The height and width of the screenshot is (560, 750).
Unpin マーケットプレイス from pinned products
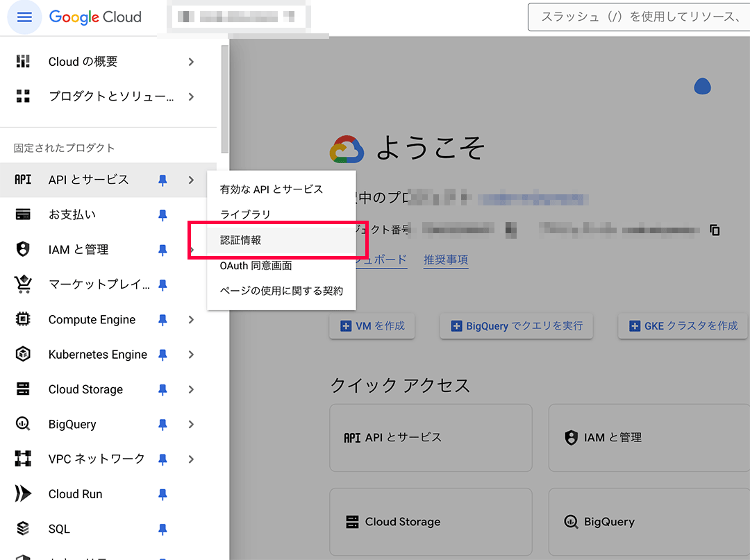coord(162,285)
